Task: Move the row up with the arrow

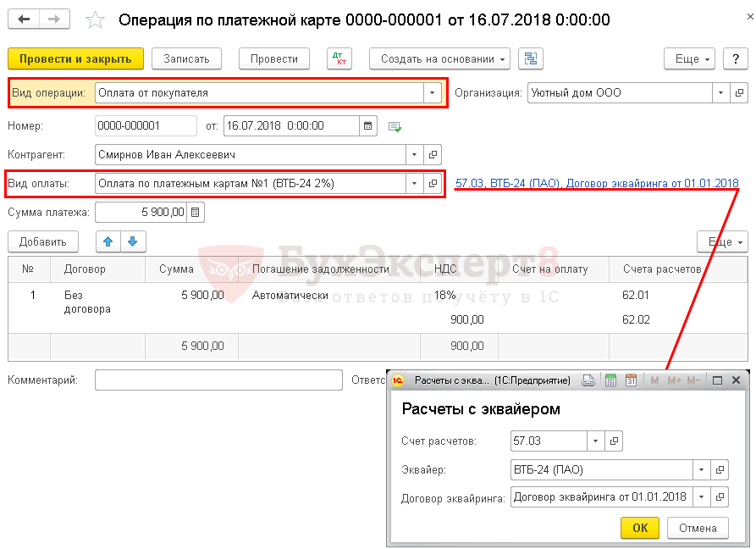Action: (x=108, y=241)
